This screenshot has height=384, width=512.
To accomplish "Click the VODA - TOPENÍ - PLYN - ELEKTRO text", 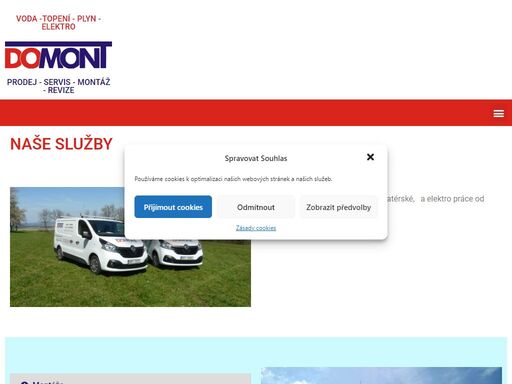I will 58,23.
